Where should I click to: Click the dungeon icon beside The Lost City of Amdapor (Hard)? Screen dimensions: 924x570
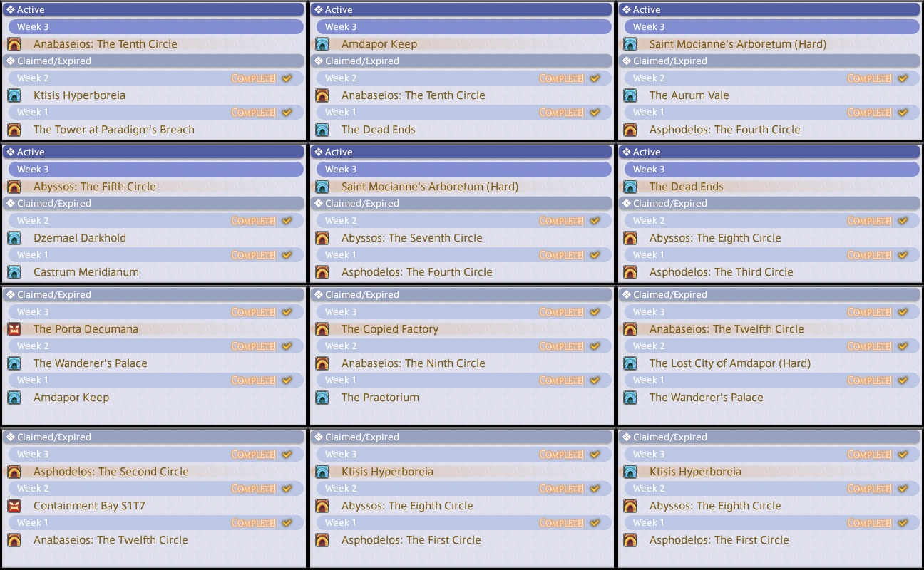pyautogui.click(x=630, y=363)
